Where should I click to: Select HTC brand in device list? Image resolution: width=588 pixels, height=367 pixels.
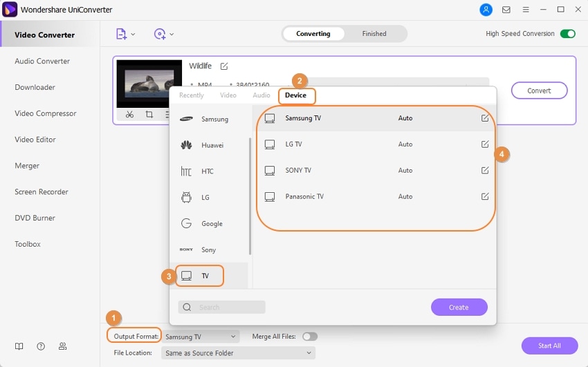(208, 171)
